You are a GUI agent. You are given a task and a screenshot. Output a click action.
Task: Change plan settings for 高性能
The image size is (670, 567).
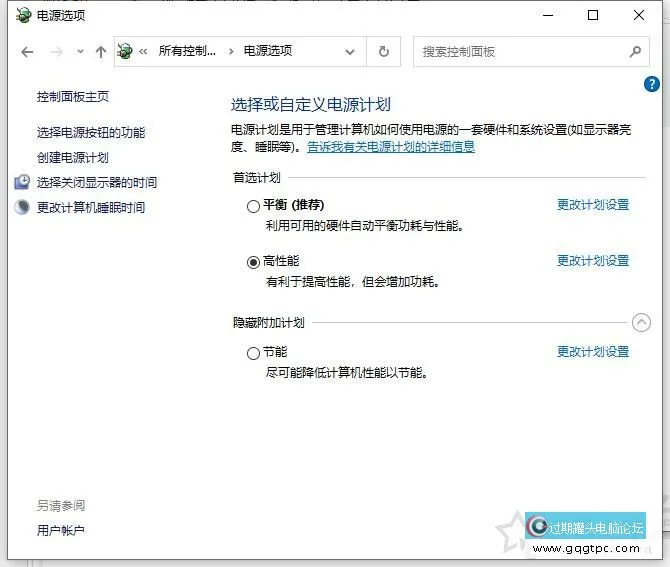click(x=593, y=261)
